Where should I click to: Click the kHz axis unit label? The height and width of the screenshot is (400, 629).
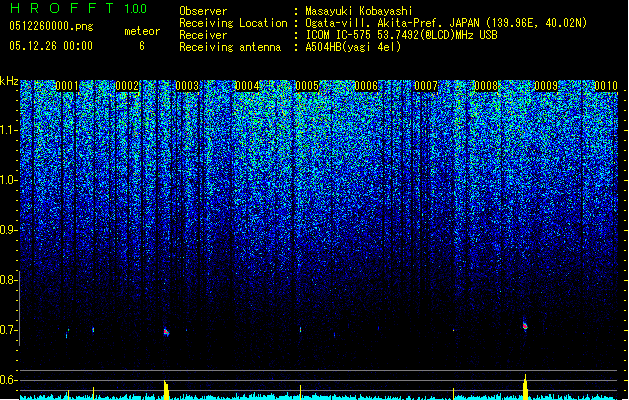coord(9,81)
